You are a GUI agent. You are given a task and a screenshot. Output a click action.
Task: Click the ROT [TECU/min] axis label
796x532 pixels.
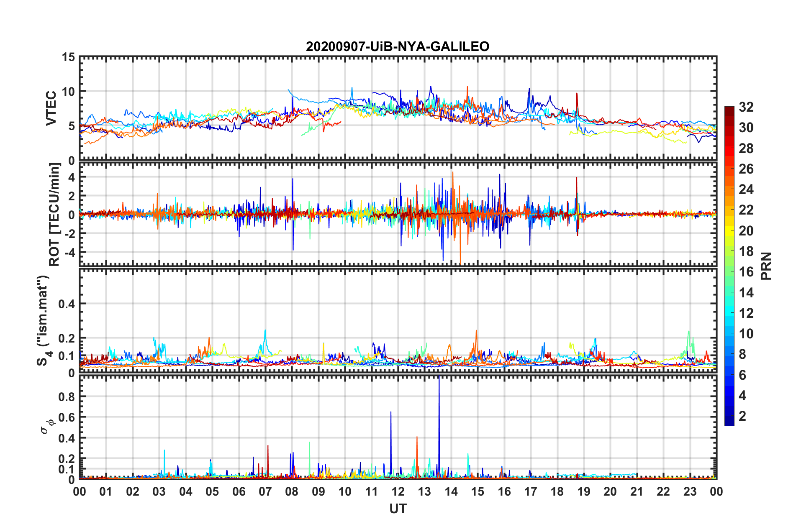coord(54,215)
